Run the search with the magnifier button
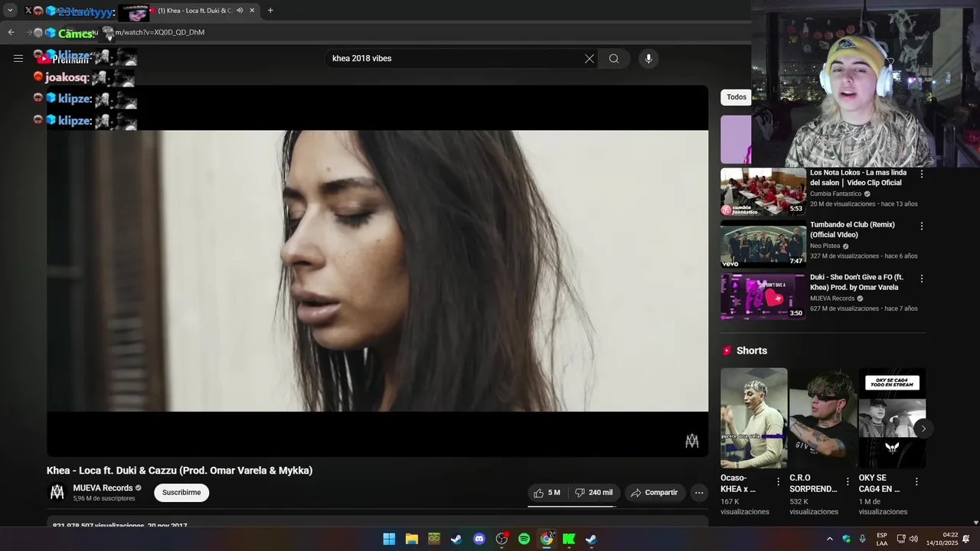 tap(614, 59)
